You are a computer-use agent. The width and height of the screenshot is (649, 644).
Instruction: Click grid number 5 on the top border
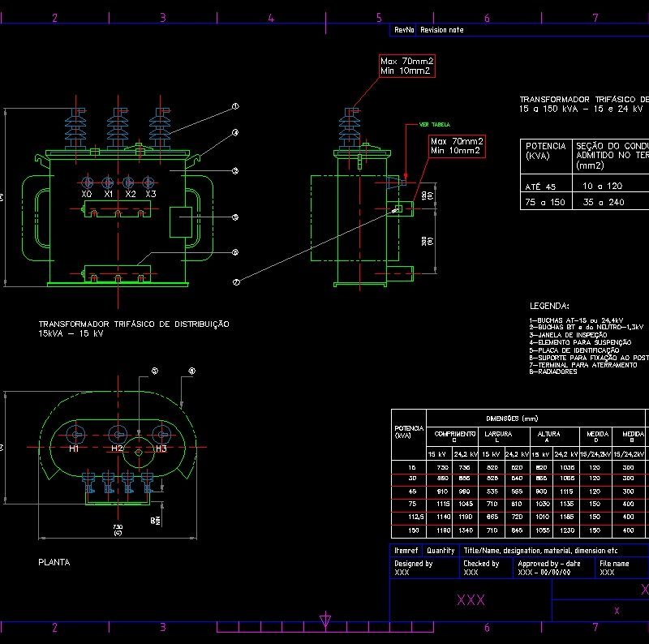pos(379,15)
